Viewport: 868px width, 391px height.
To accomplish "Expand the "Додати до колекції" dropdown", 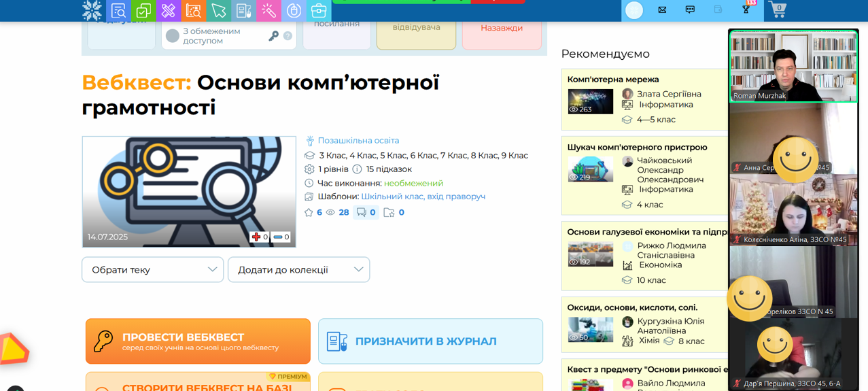I will [298, 270].
